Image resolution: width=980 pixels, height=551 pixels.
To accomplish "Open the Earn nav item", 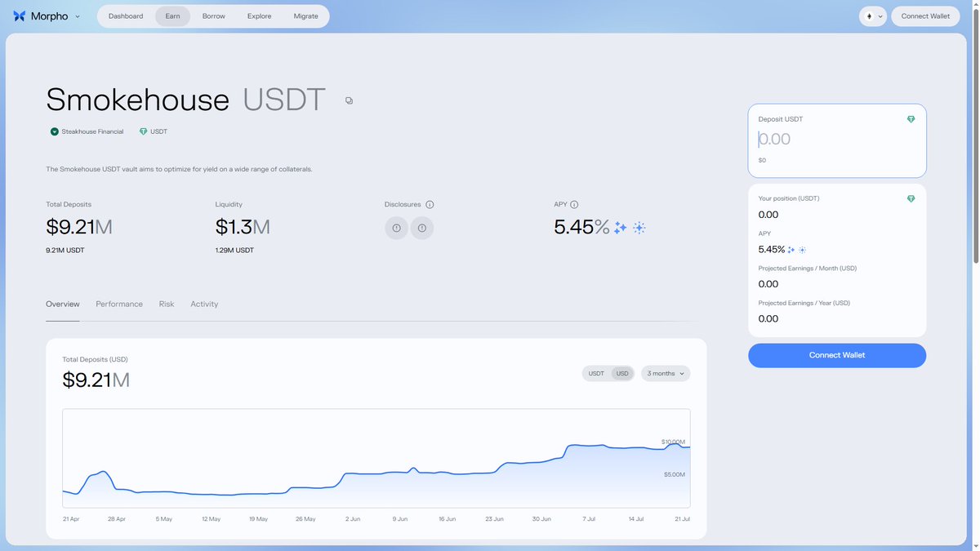I will click(172, 16).
